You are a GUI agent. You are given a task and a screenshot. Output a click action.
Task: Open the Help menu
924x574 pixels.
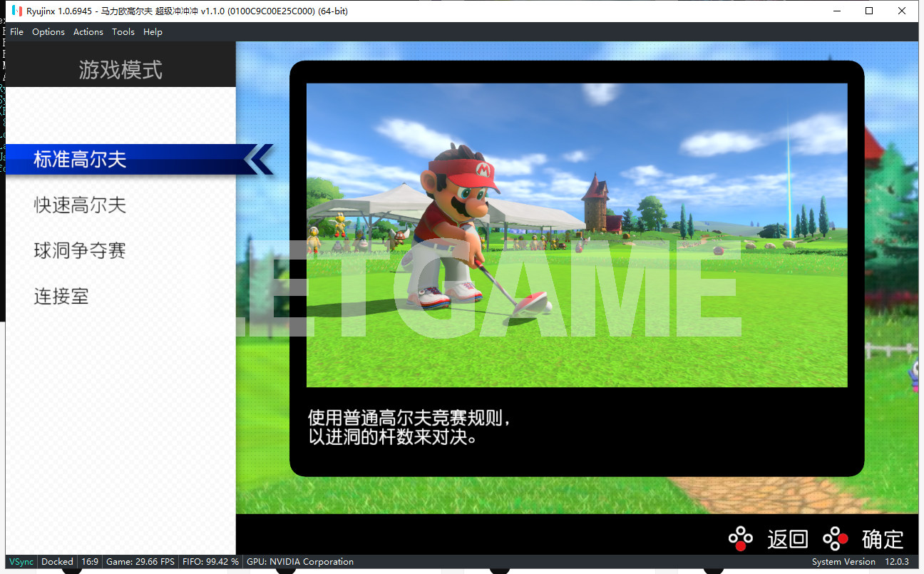(x=153, y=32)
